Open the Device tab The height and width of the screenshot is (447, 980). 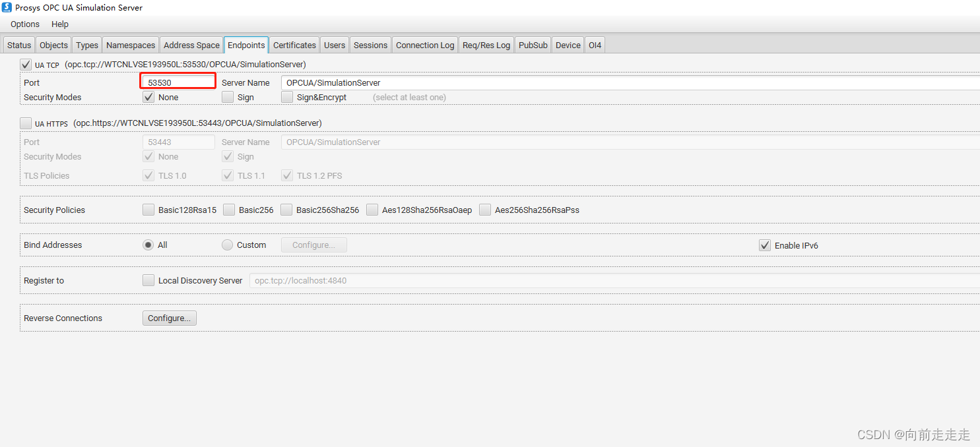[x=568, y=45]
